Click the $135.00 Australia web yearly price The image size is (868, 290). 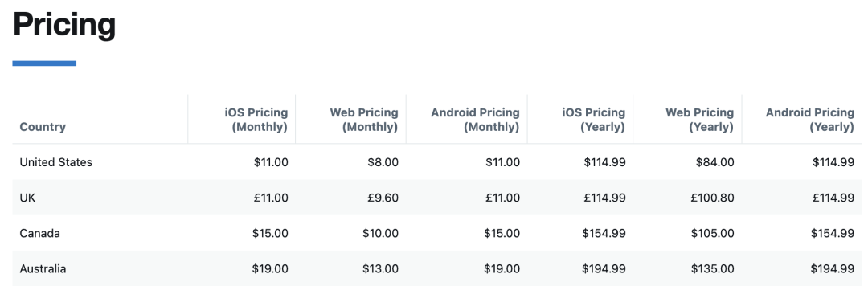tap(712, 268)
